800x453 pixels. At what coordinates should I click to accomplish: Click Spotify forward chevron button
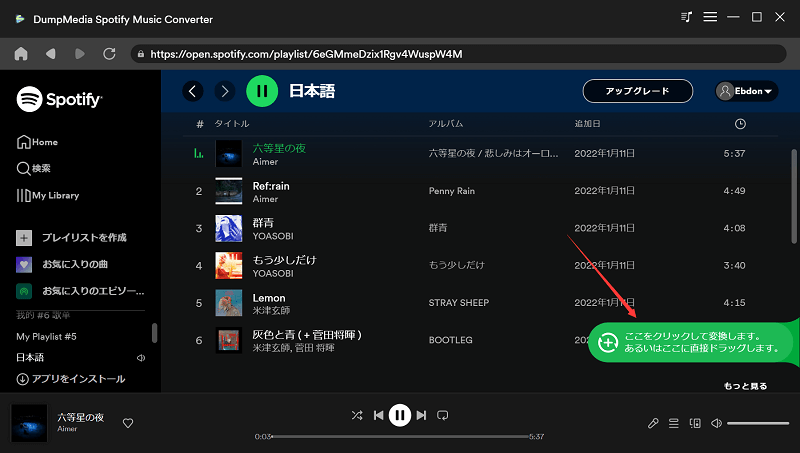(x=224, y=91)
